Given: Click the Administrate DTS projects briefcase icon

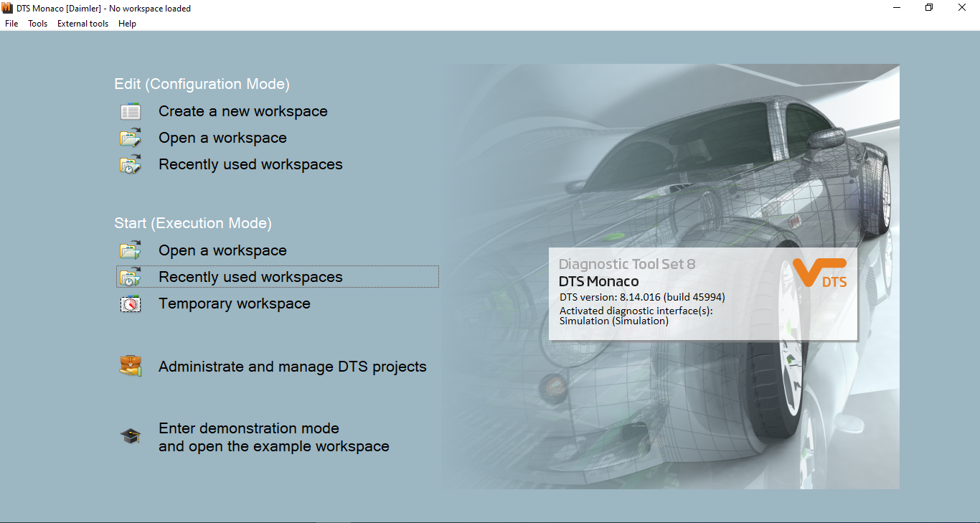Looking at the screenshot, I should pos(131,366).
